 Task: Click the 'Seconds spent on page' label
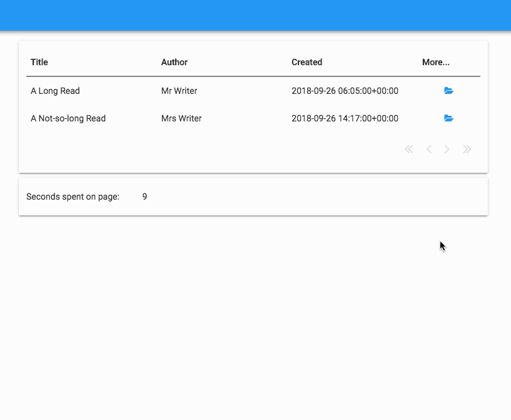coord(73,197)
